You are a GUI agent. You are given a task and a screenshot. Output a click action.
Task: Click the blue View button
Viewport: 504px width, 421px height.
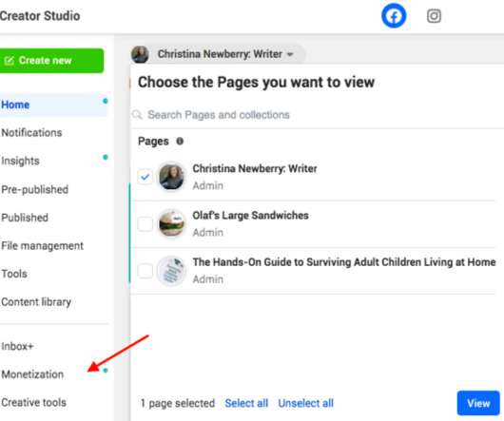pyautogui.click(x=478, y=403)
